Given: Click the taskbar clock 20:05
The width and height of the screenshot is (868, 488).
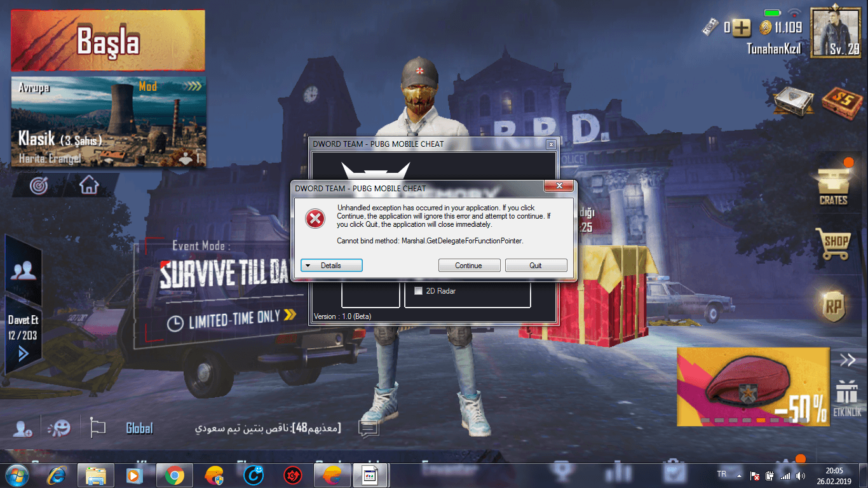Looking at the screenshot, I should point(834,475).
